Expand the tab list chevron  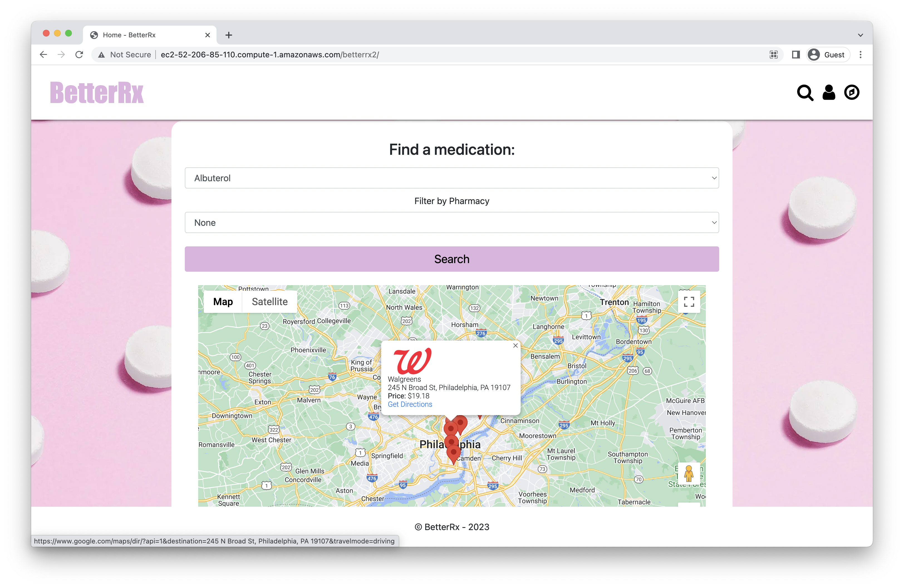[860, 35]
